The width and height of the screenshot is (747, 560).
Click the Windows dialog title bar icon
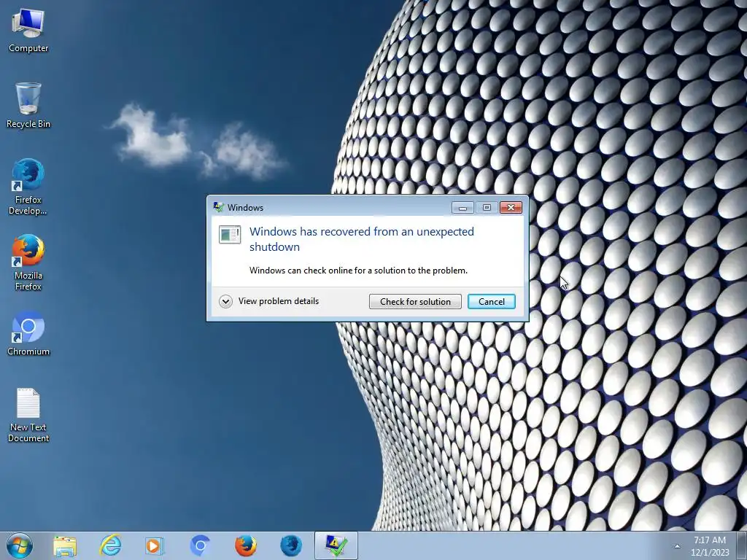(219, 207)
